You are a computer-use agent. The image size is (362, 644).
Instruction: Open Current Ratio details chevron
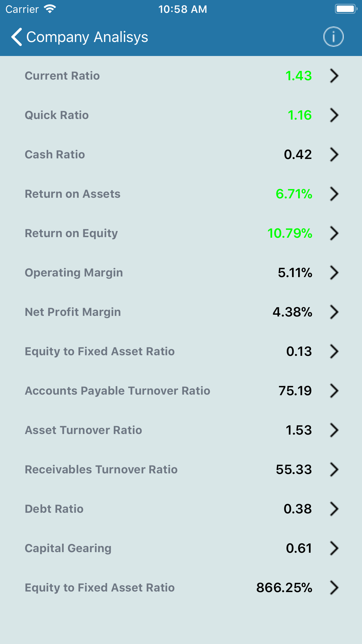[x=334, y=76]
